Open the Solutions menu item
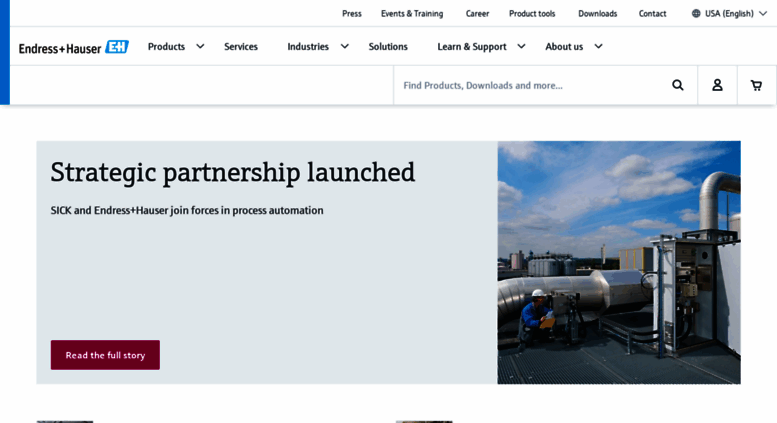 tap(388, 47)
